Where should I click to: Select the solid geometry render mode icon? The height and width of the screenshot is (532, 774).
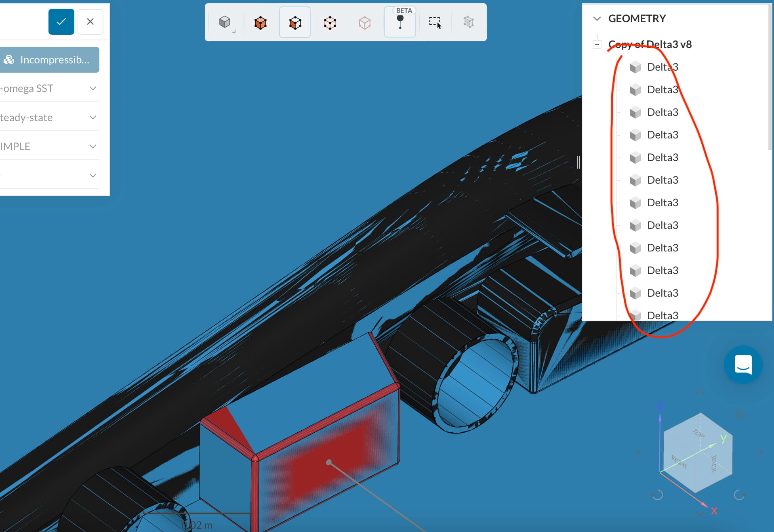225,23
